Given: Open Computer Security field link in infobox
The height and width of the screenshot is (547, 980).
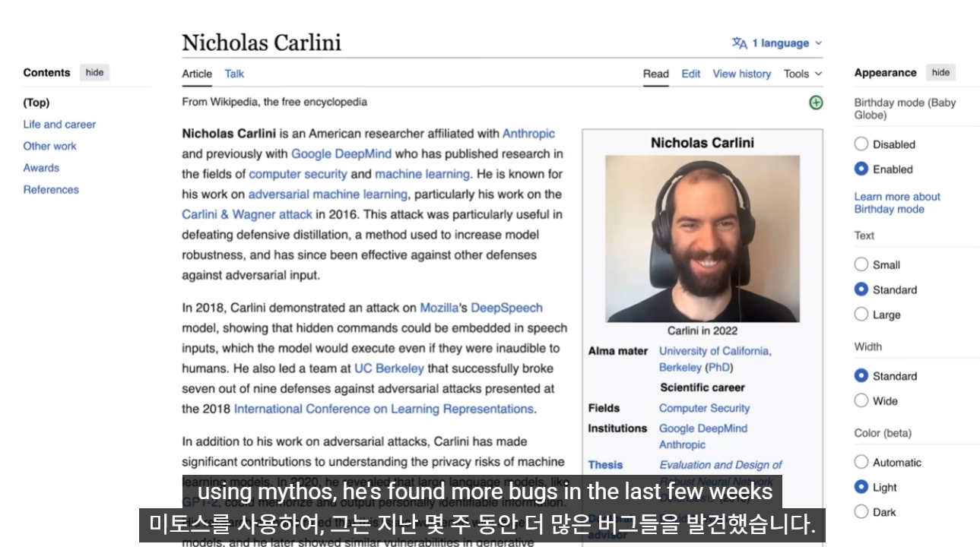Looking at the screenshot, I should click(704, 408).
